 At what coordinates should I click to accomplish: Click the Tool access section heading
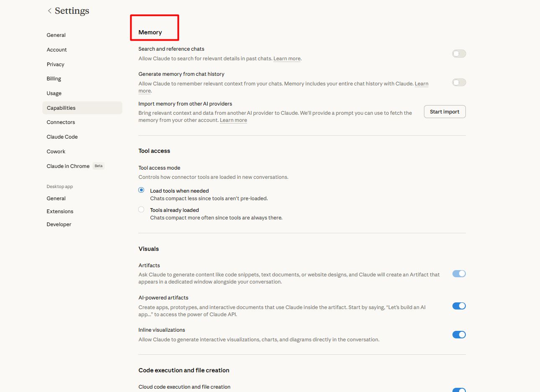(x=154, y=151)
